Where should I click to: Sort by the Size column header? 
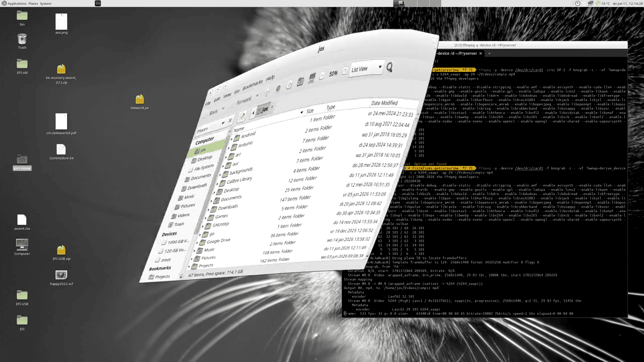310,111
